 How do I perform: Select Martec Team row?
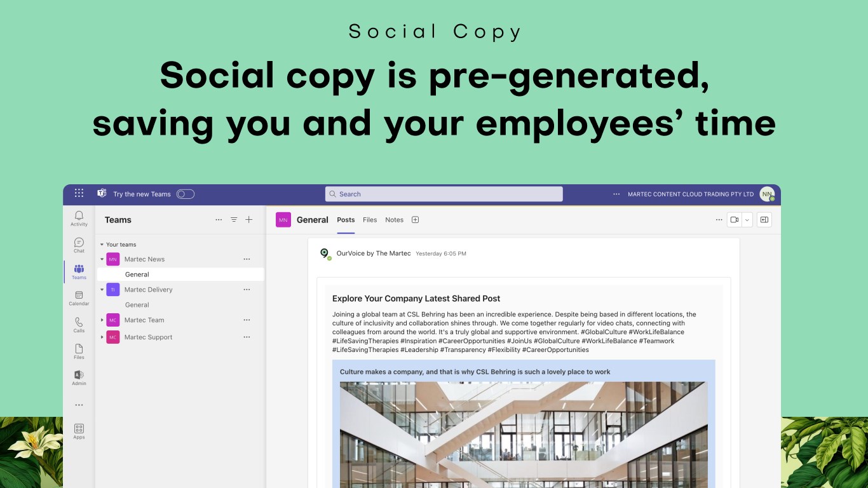180,320
